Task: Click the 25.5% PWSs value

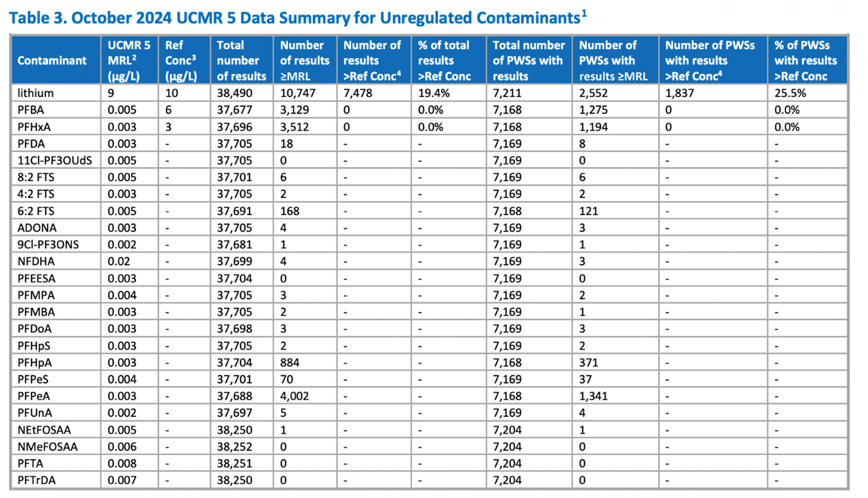Action: pos(787,93)
